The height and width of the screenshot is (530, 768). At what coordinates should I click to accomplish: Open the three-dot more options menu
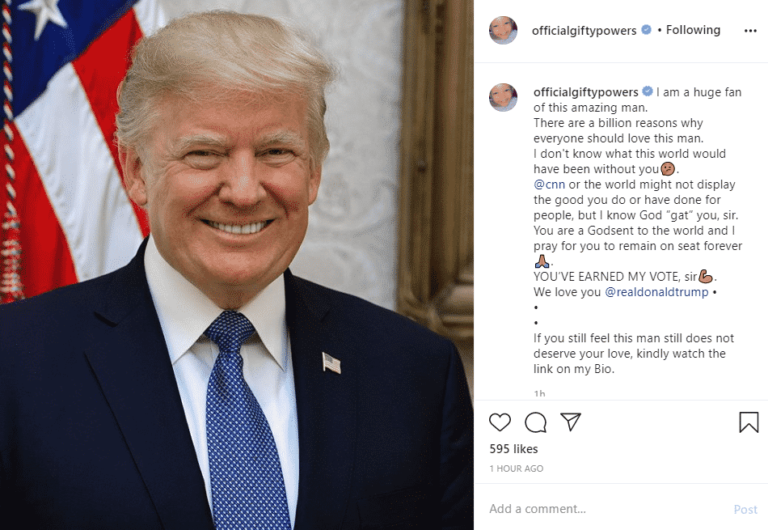750,31
